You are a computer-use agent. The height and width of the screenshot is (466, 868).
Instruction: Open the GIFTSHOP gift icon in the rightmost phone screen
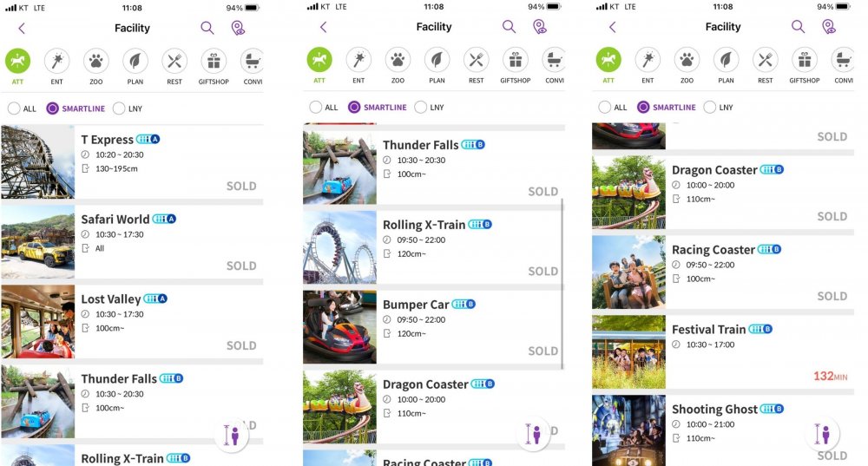[x=805, y=60]
